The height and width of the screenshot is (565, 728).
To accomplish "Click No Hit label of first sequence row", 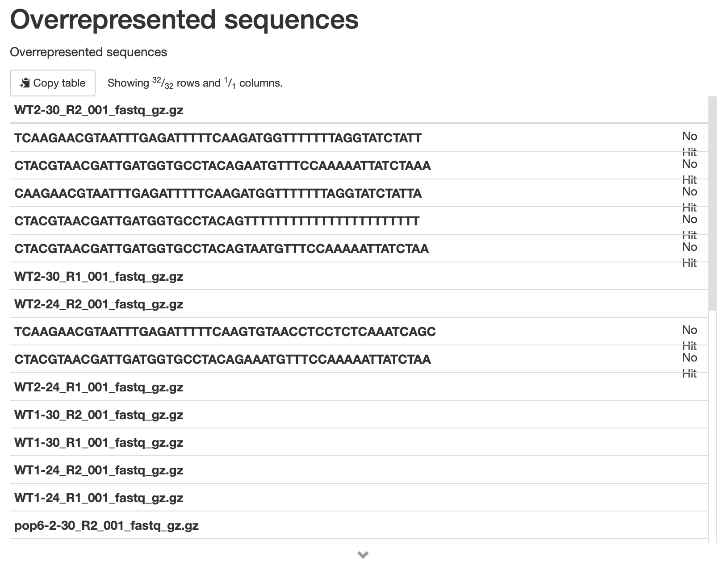I will point(690,144).
